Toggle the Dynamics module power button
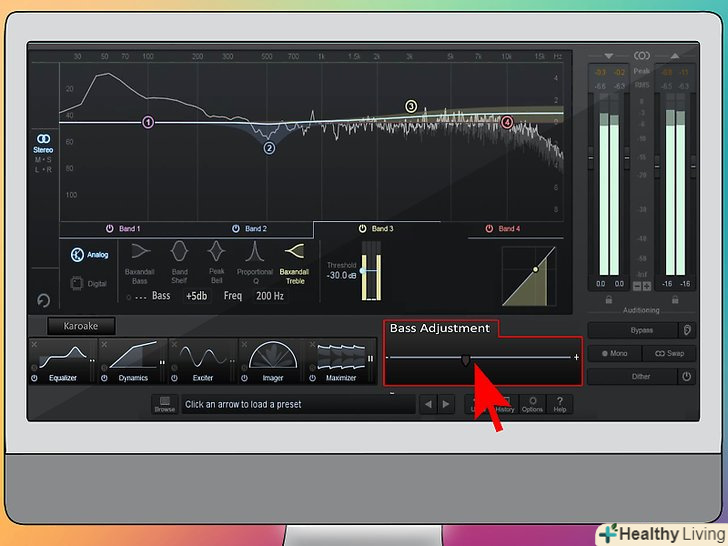The height and width of the screenshot is (546, 728). [104, 378]
